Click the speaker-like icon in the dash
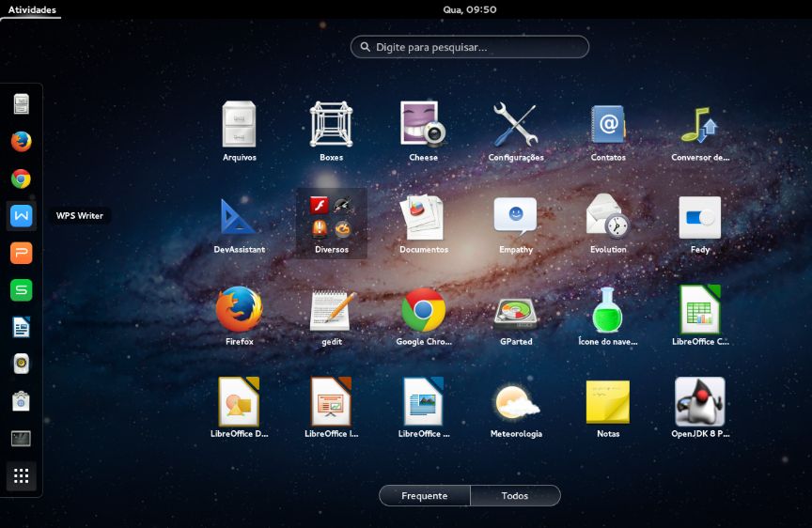 coord(22,364)
